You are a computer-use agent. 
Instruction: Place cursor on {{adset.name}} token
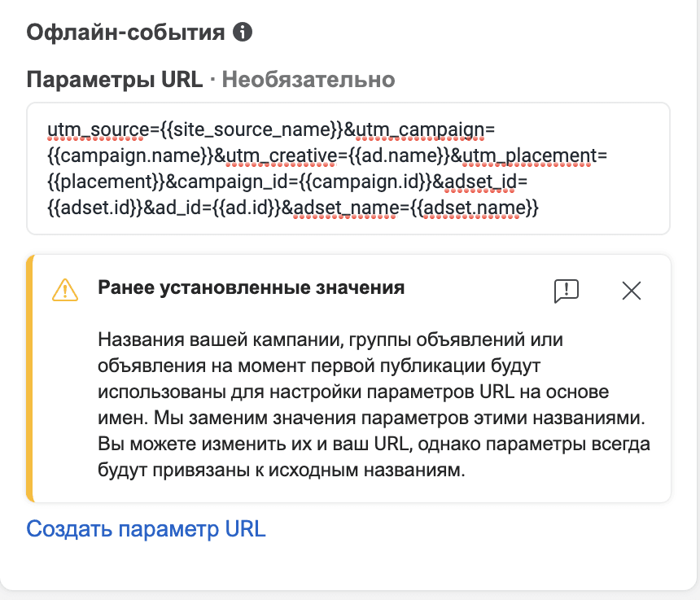(x=473, y=208)
